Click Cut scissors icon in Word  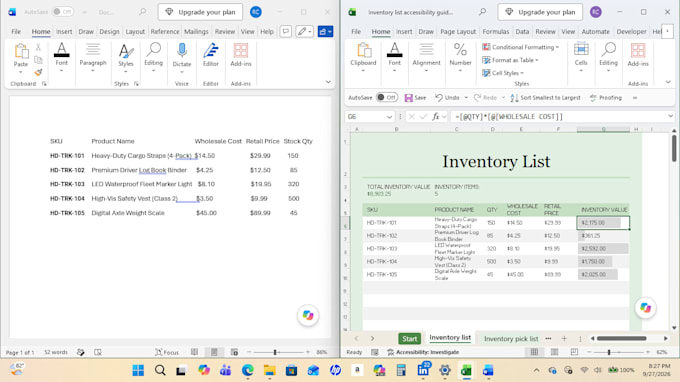38,47
